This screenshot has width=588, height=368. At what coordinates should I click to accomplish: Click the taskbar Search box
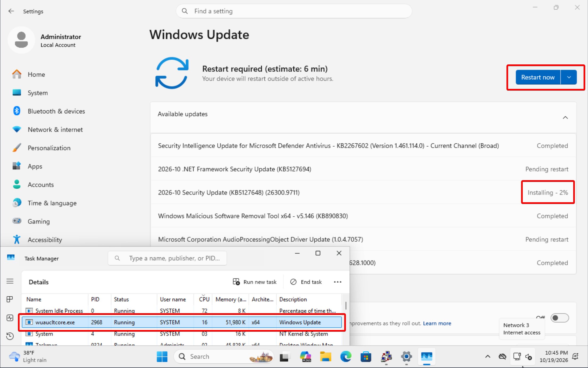(x=224, y=357)
